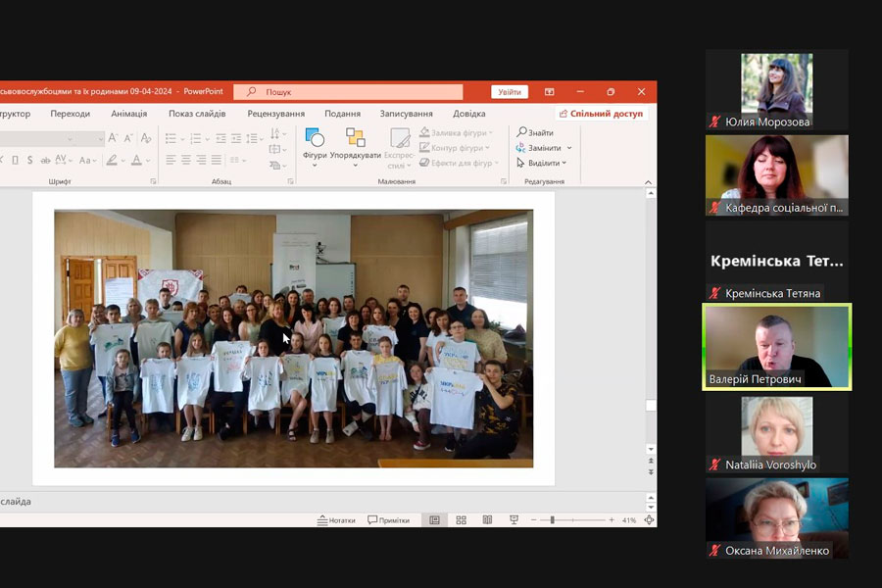Open the Анімація ribbon tab
The image size is (882, 588).
(x=129, y=114)
